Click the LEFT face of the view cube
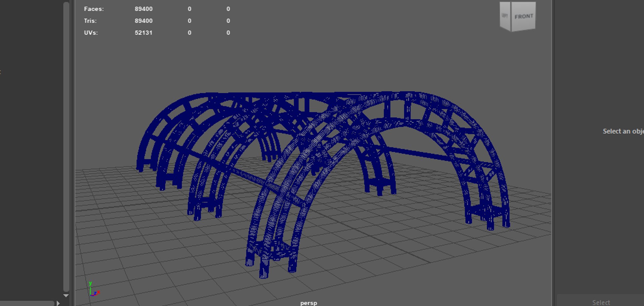The image size is (644, 306). click(x=505, y=16)
